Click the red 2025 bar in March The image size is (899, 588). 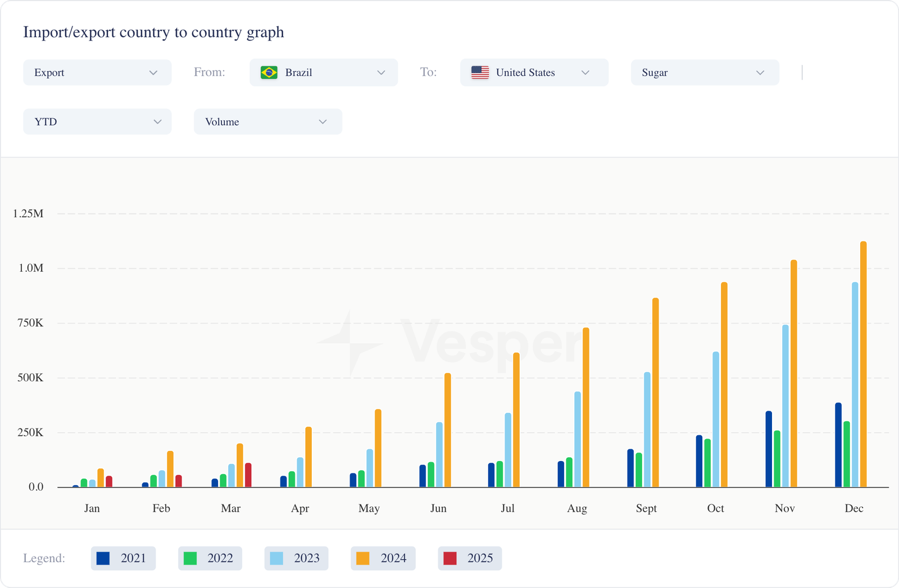248,475
